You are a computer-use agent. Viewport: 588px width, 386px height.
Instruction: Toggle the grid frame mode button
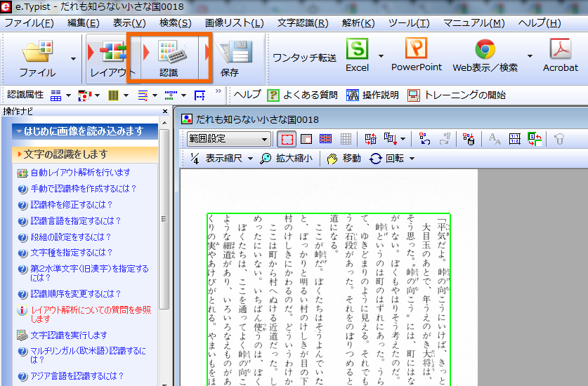point(346,139)
